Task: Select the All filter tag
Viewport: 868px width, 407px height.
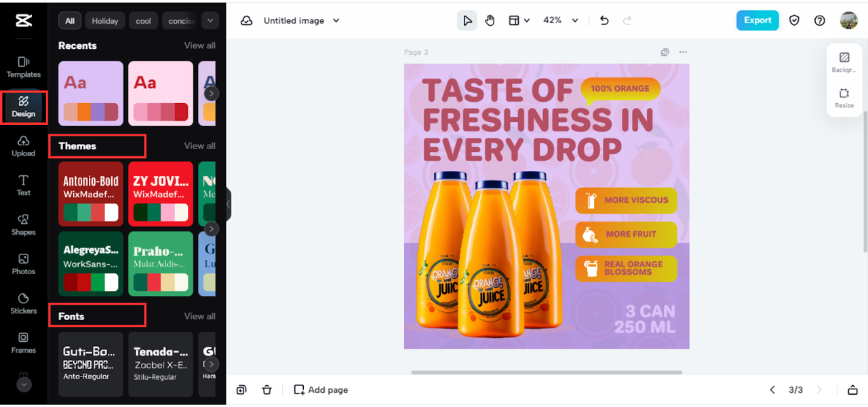Action: pos(70,21)
